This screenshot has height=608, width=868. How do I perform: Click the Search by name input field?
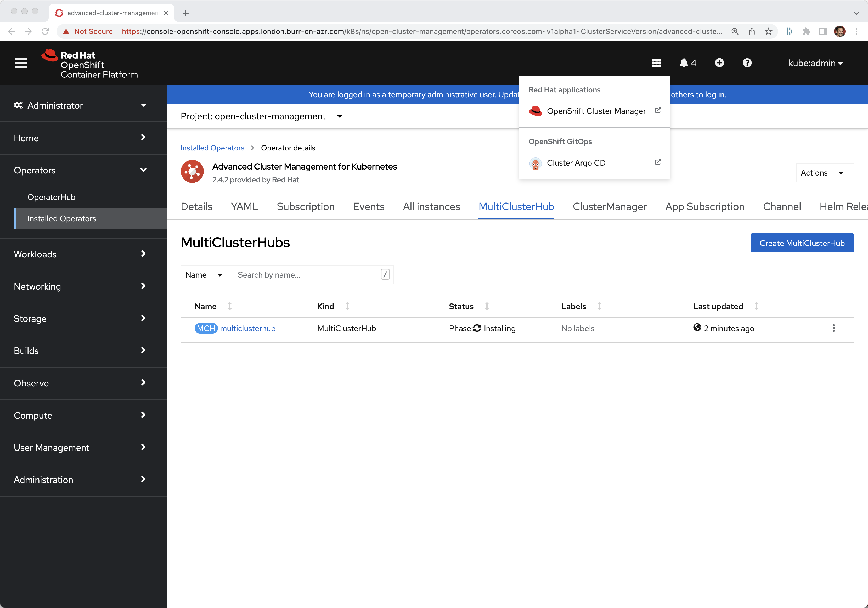[x=313, y=275]
